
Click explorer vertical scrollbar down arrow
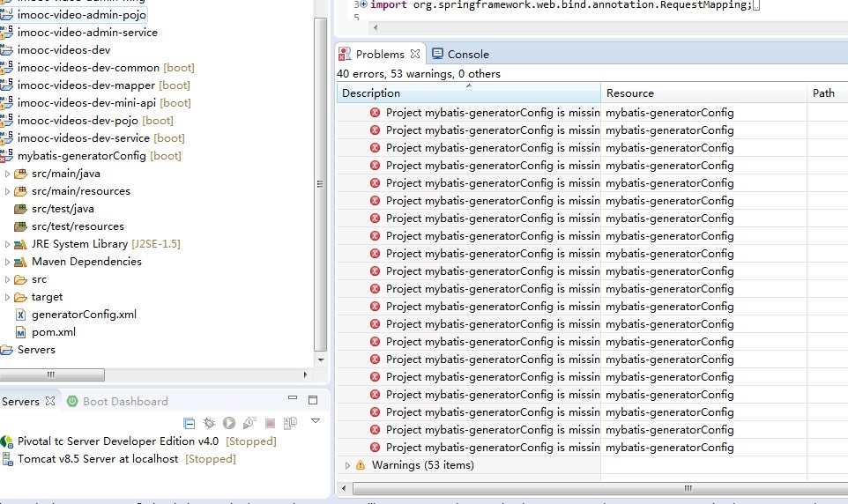[x=321, y=359]
